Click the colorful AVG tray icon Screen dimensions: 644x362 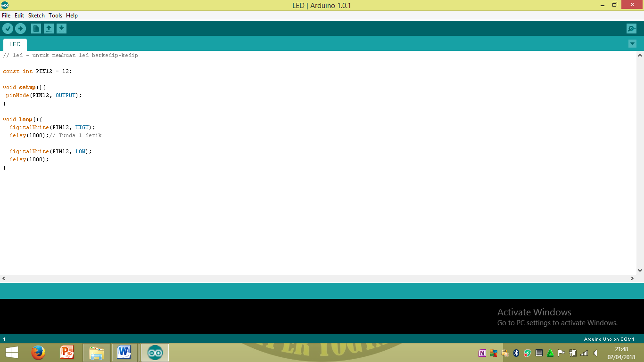coord(494,353)
